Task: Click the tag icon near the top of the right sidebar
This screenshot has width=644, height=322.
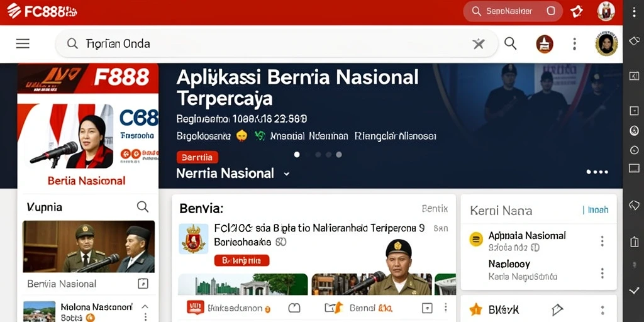Action: coord(634,41)
